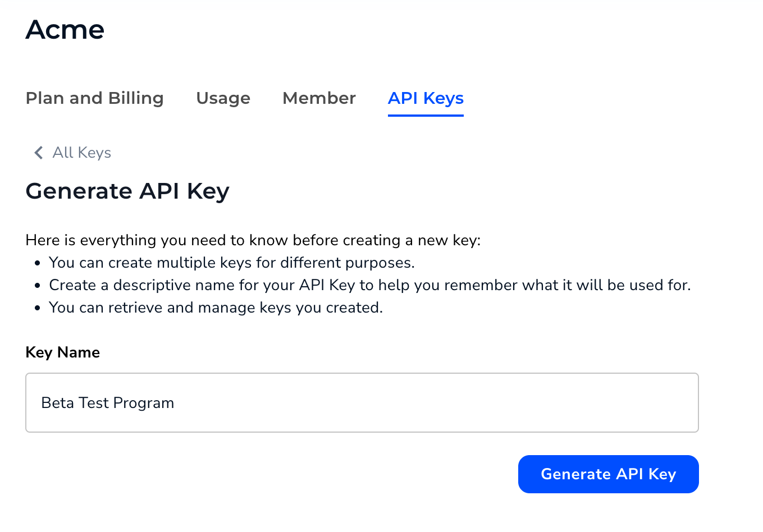Click the Generate API Key button

point(608,474)
